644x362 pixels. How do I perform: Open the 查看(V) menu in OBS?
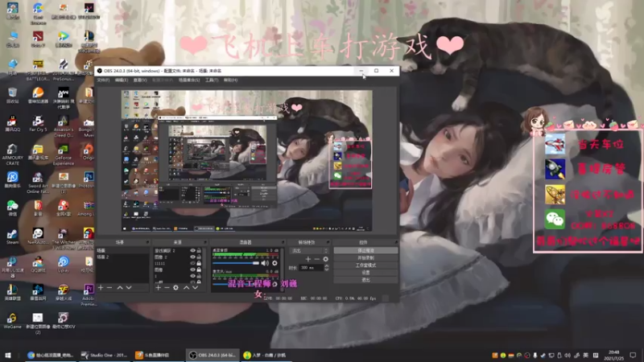(140, 80)
